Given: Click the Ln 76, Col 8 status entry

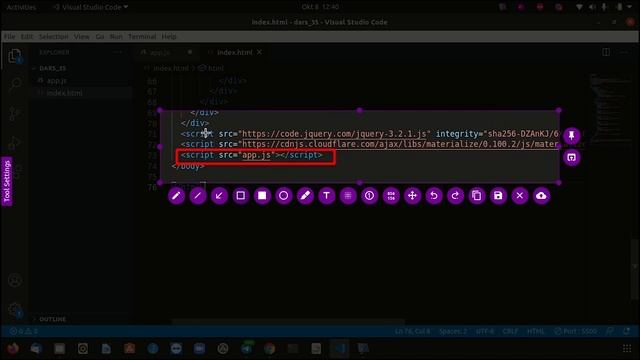Looking at the screenshot, I should pos(412,331).
